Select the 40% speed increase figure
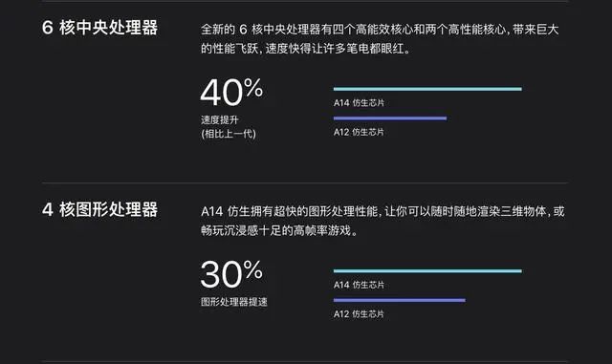 click(231, 92)
